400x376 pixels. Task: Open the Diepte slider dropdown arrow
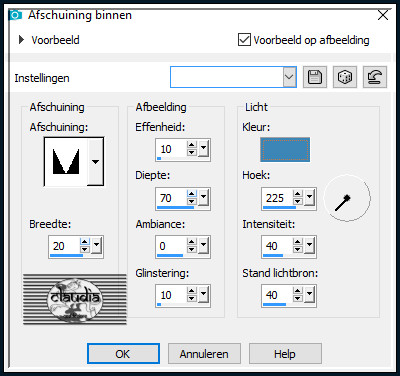203,197
